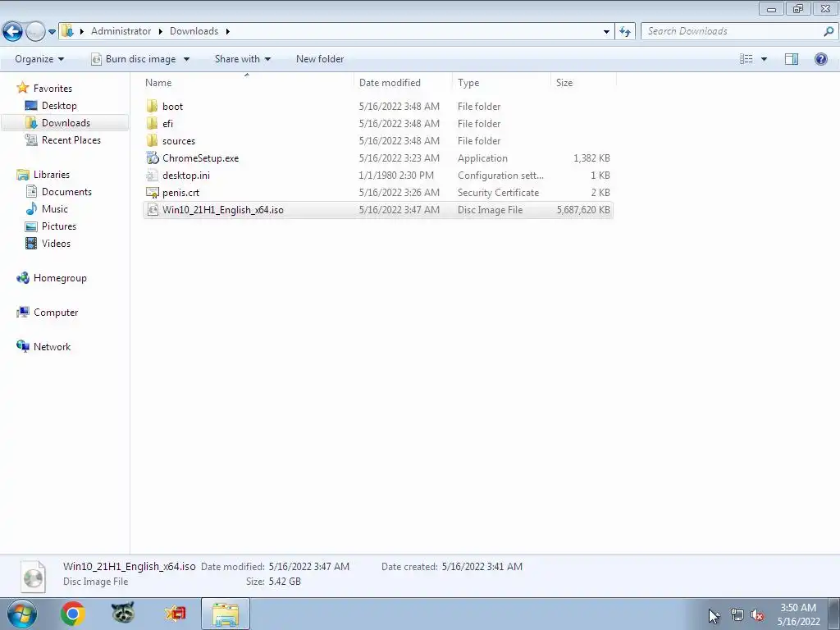Open the Windows Start menu
This screenshot has height=630, width=840.
click(22, 614)
